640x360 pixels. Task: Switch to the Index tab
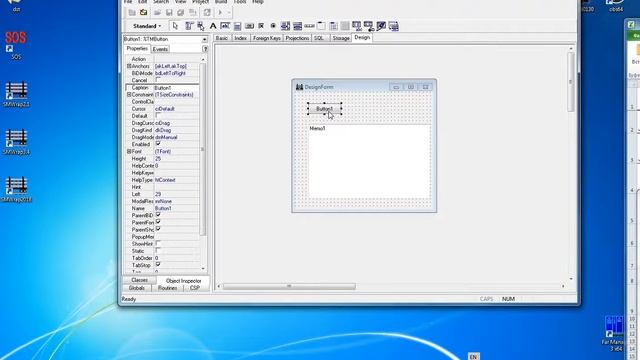240,38
